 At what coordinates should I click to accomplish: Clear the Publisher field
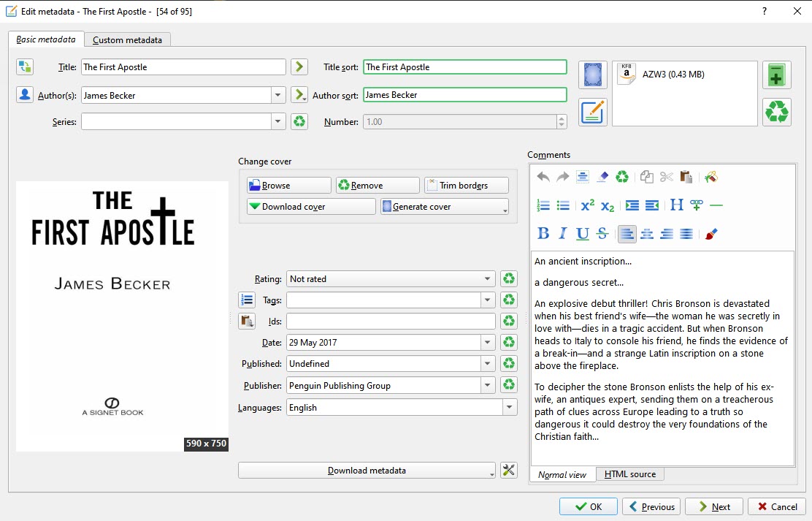509,385
